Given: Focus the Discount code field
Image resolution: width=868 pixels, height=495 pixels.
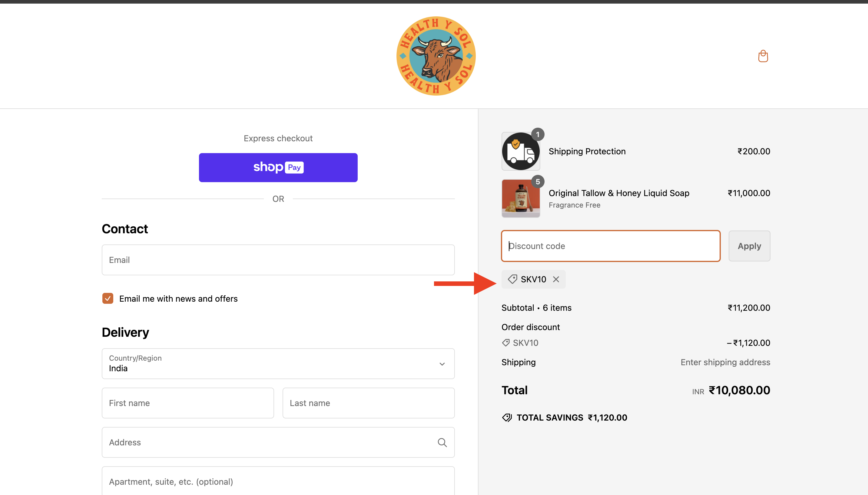Looking at the screenshot, I should point(611,246).
